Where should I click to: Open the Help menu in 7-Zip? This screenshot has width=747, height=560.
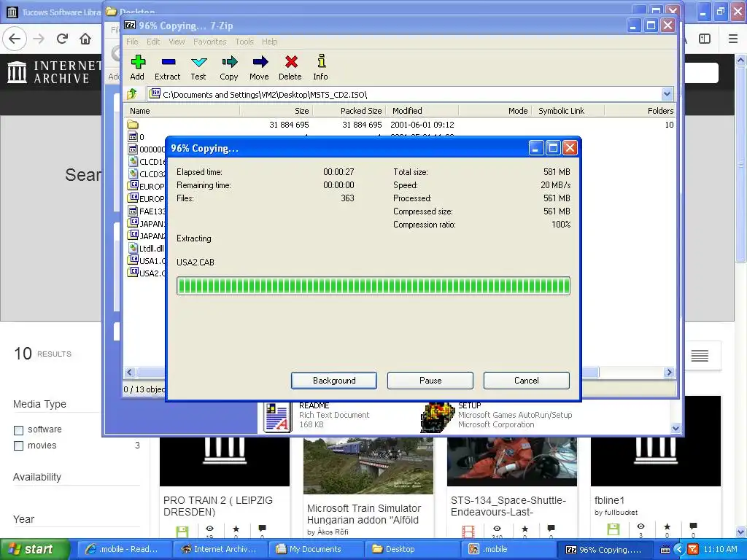[270, 42]
